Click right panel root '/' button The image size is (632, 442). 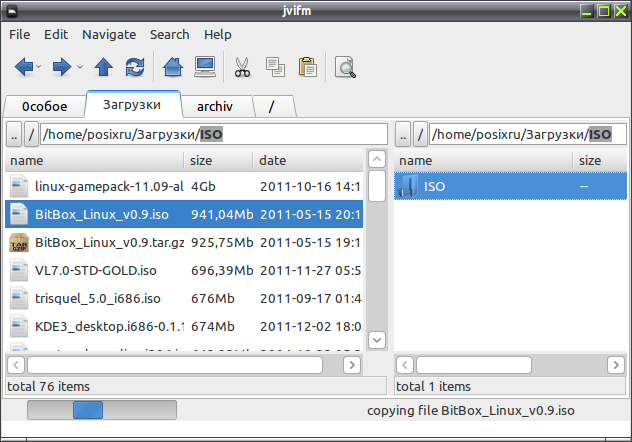pos(420,134)
